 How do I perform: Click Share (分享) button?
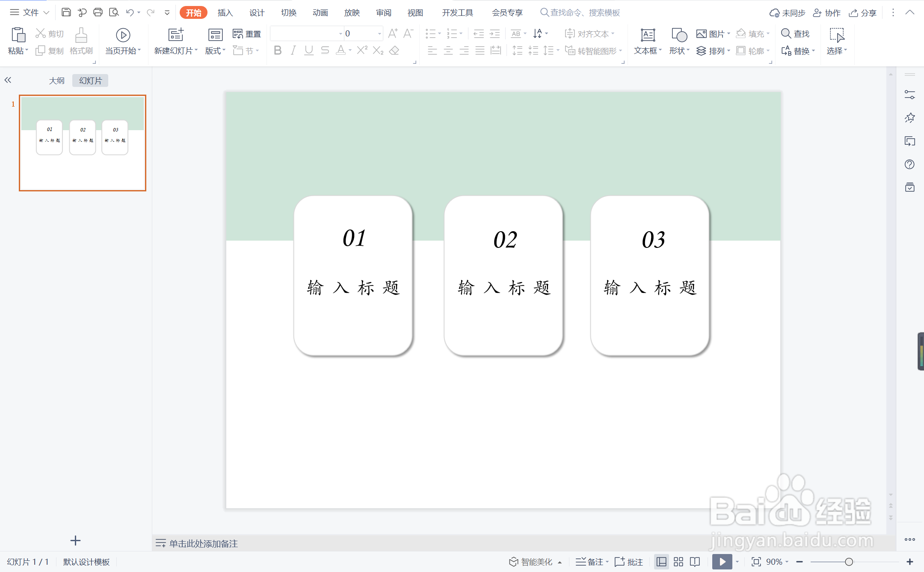point(862,13)
